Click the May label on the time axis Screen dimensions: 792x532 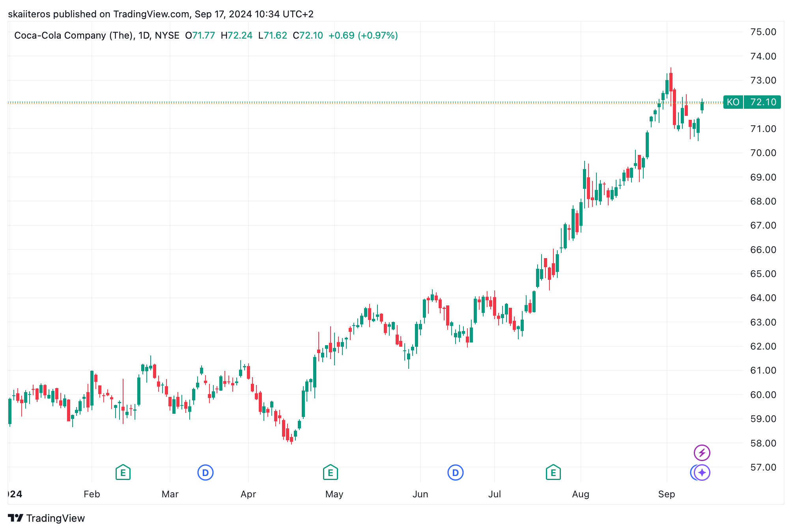(x=334, y=494)
